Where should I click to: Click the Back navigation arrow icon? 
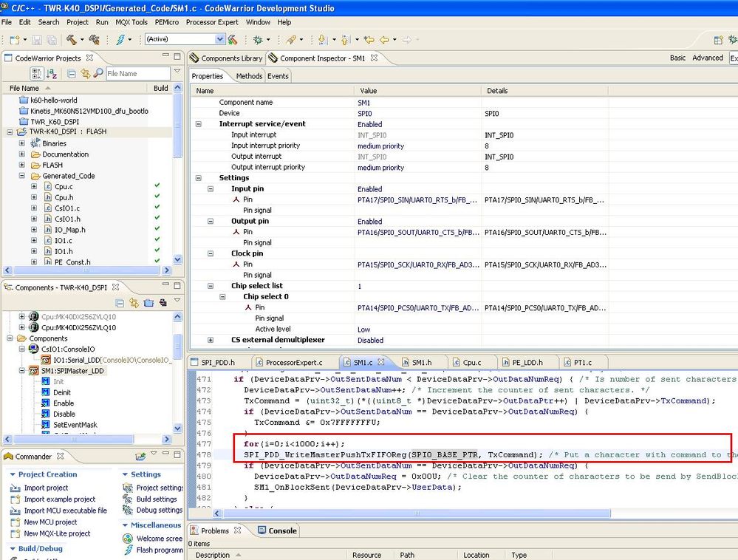[x=385, y=40]
